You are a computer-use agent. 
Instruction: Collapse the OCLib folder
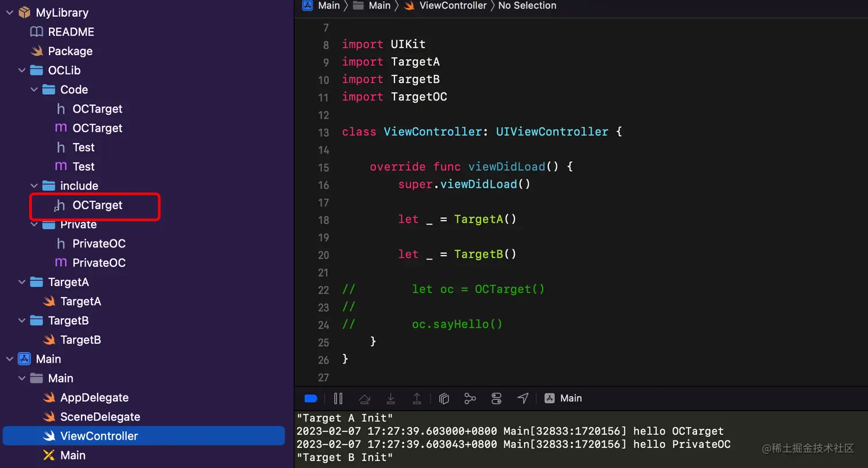click(x=22, y=71)
